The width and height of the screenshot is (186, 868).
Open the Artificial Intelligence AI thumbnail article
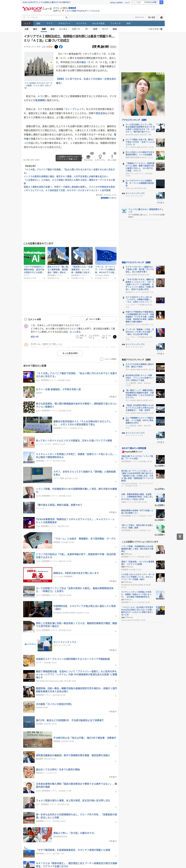(x=34, y=256)
